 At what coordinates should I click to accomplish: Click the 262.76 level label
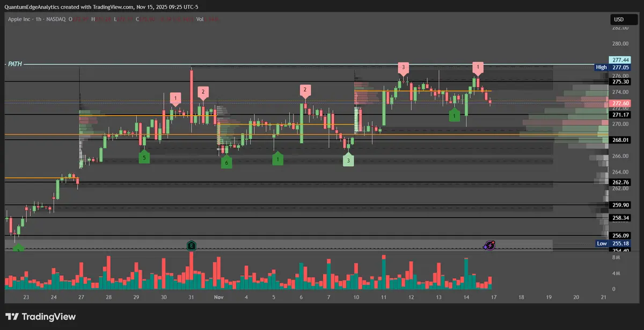click(x=620, y=182)
